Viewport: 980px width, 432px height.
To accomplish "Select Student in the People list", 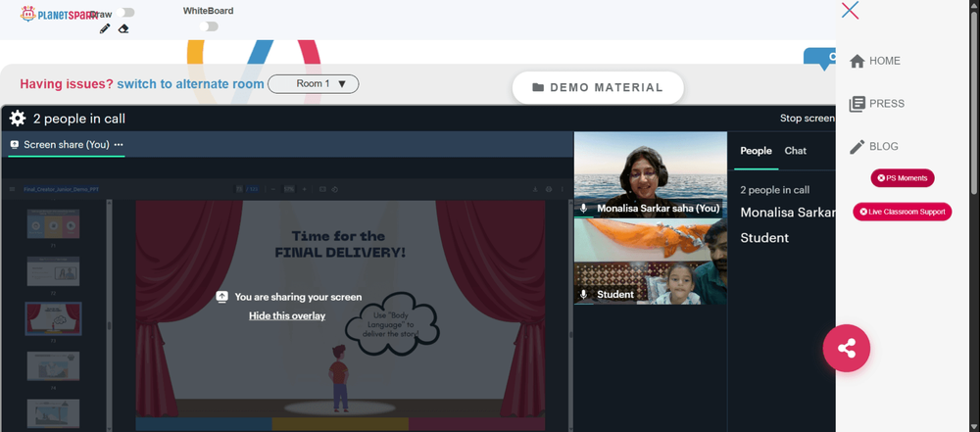I will coord(764,238).
